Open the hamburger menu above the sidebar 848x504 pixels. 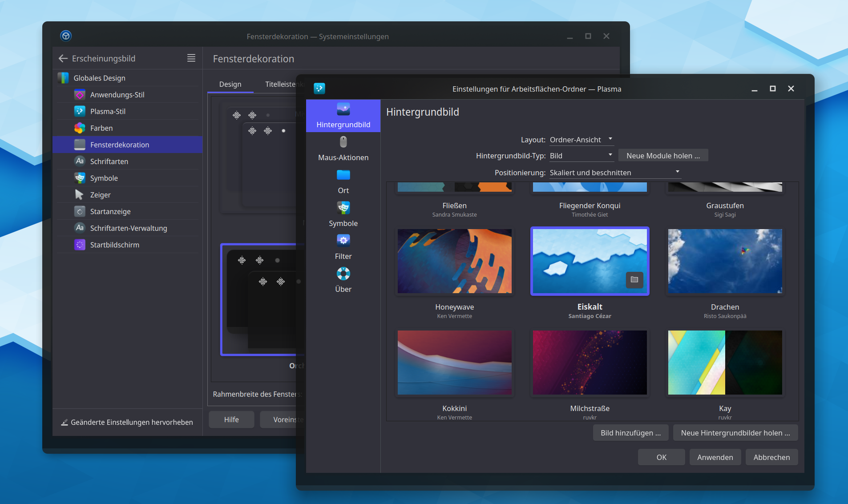[191, 58]
